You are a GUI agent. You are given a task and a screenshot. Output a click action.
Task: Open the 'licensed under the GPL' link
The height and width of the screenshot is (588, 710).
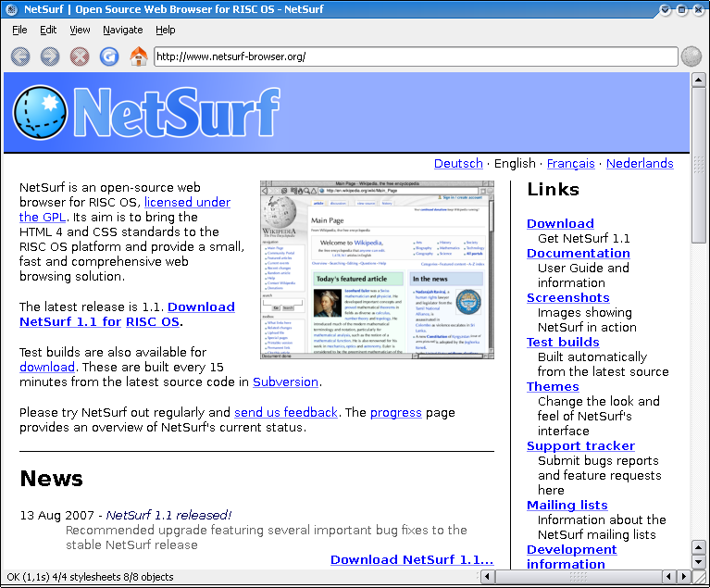click(x=187, y=202)
